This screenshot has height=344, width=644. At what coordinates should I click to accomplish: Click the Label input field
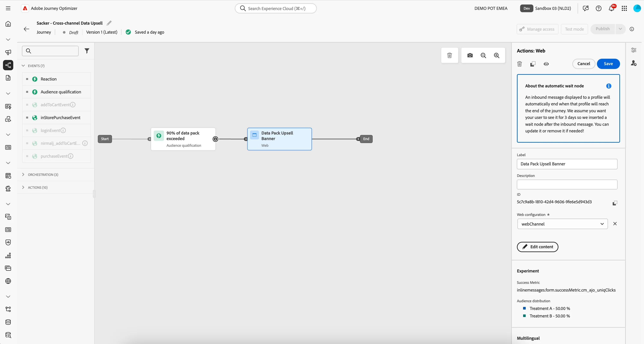(x=567, y=164)
